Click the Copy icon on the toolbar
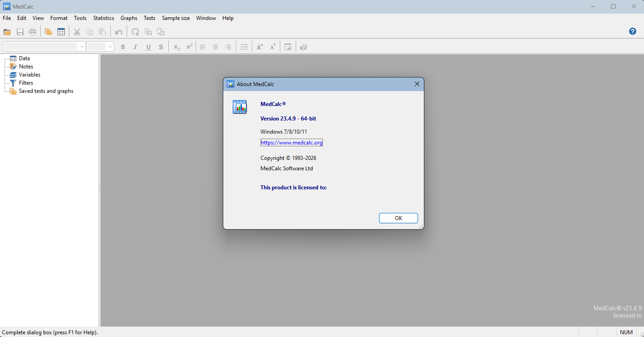The image size is (644, 337). pos(90,32)
